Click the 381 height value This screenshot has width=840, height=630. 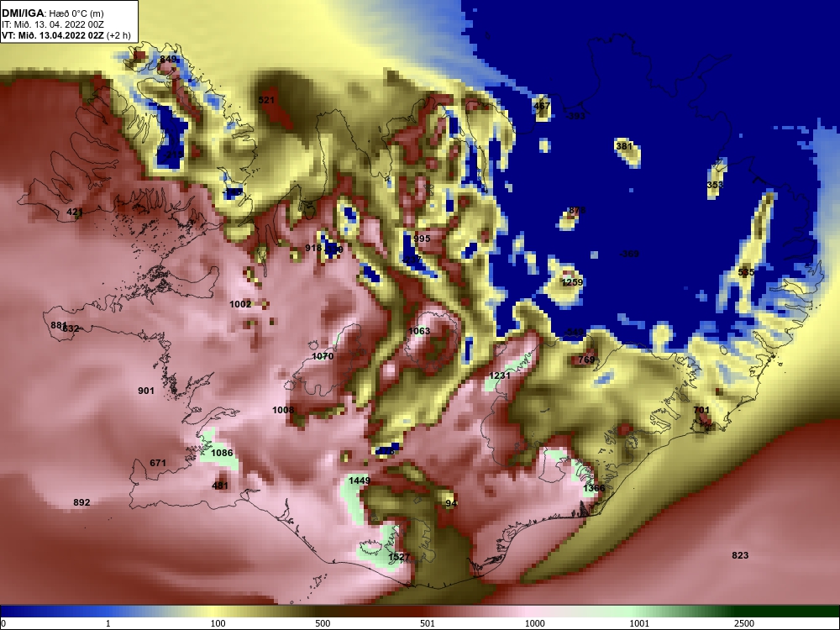tap(624, 145)
